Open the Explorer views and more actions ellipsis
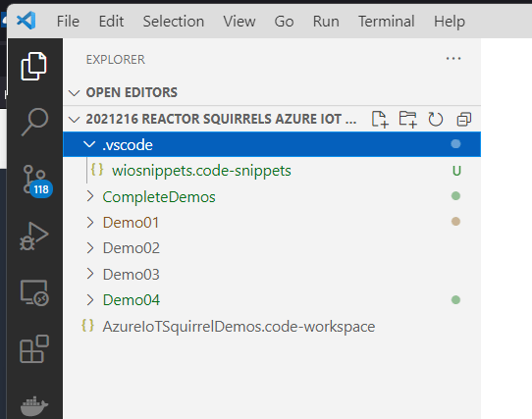532x419 pixels. coord(453,59)
